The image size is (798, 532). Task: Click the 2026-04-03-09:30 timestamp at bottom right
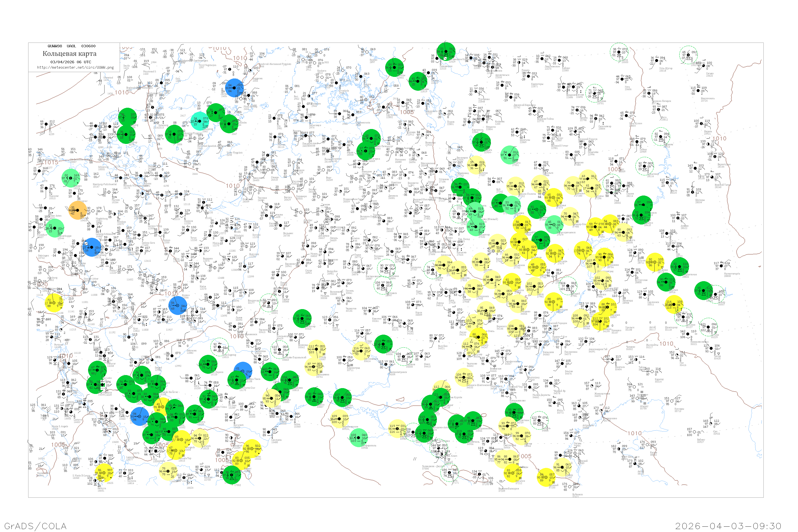click(x=728, y=526)
